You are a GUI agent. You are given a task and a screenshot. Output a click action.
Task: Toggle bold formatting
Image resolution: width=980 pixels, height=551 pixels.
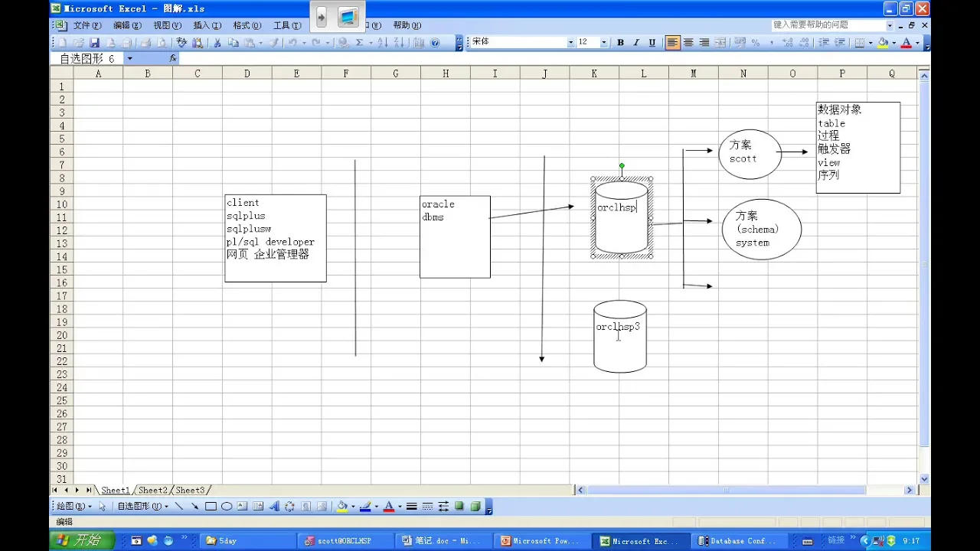coord(620,43)
